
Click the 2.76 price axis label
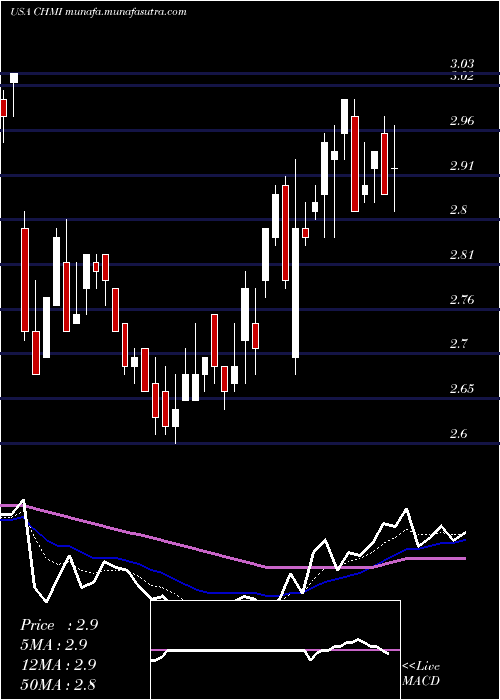[462, 300]
